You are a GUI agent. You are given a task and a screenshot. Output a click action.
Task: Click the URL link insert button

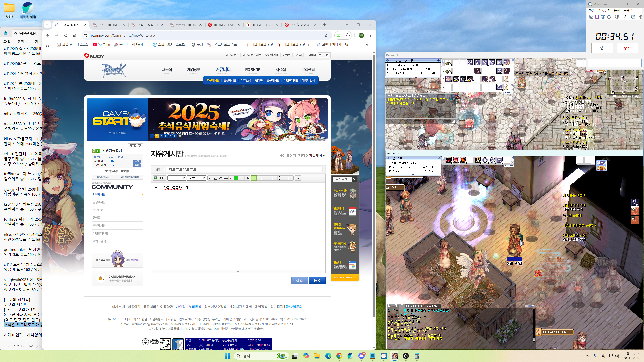pyautogui.click(x=298, y=178)
